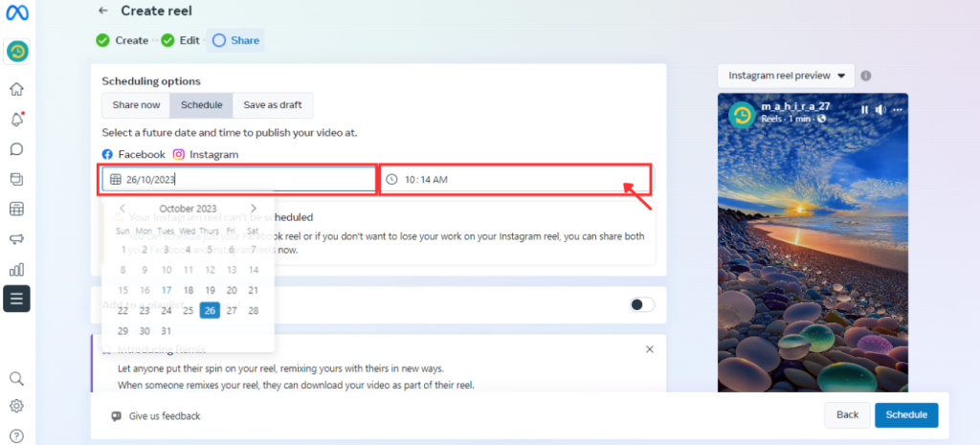Click the date input showing 26/10/2023

[238, 179]
